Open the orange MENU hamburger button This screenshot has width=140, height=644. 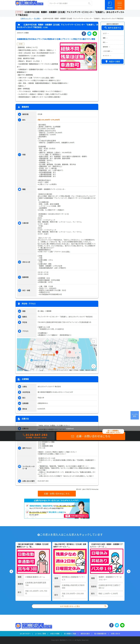(x=120, y=5)
